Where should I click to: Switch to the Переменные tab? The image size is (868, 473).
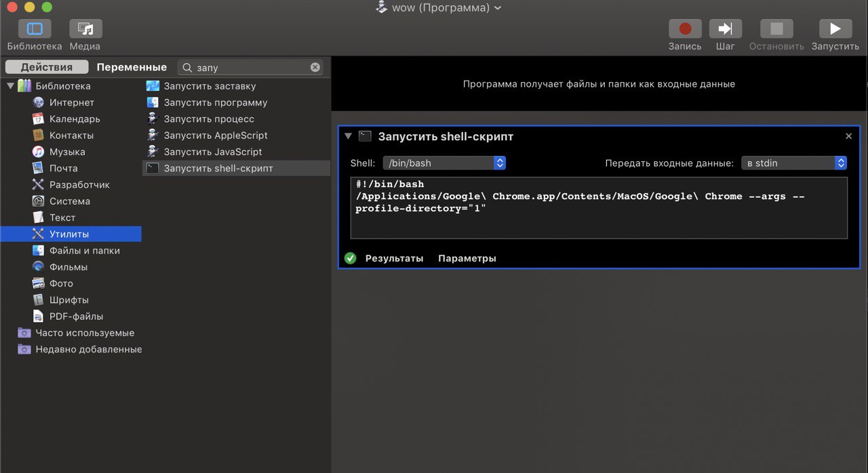[132, 67]
